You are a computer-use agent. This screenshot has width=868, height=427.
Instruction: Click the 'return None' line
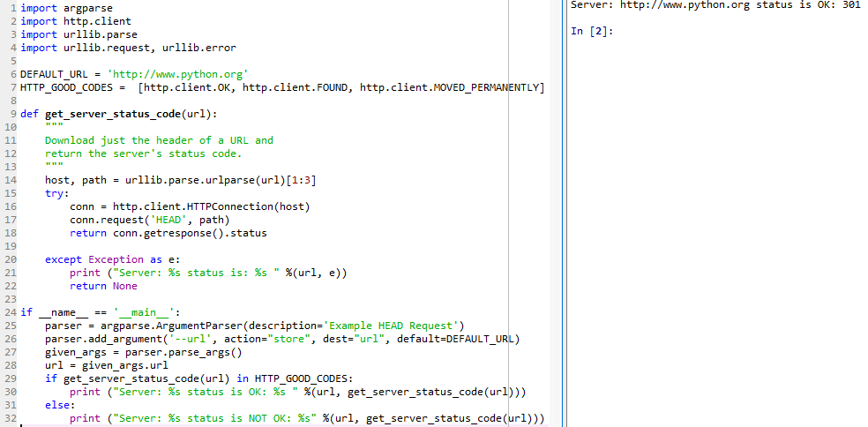point(103,286)
